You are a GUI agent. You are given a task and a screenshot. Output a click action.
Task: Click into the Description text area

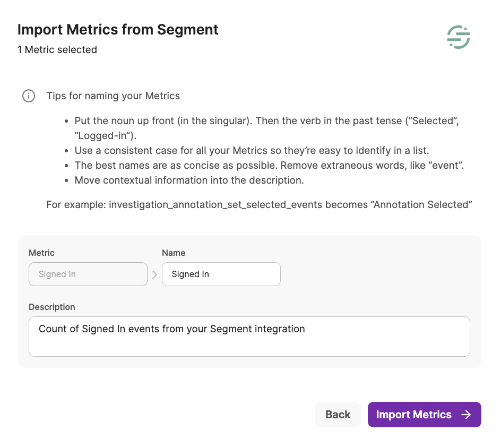[x=249, y=337]
